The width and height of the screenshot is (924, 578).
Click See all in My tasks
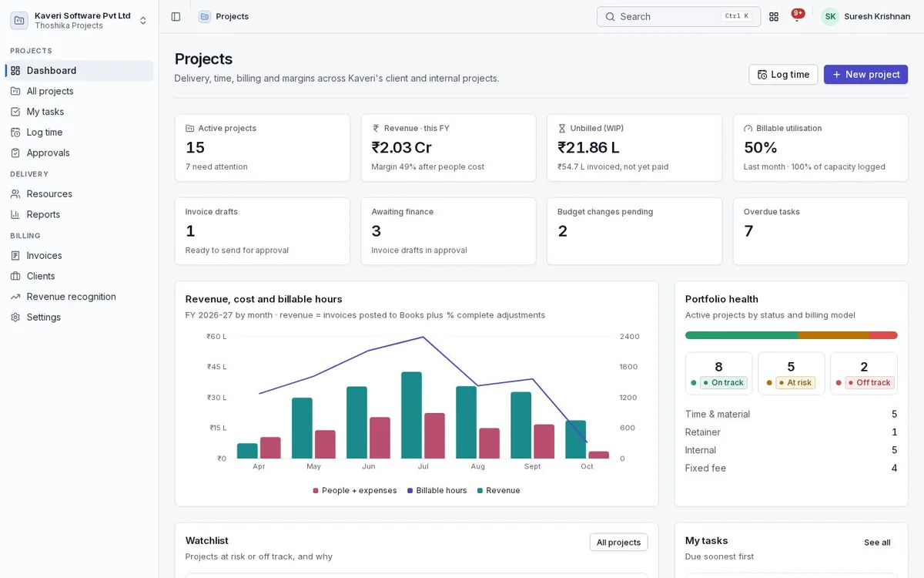(877, 543)
